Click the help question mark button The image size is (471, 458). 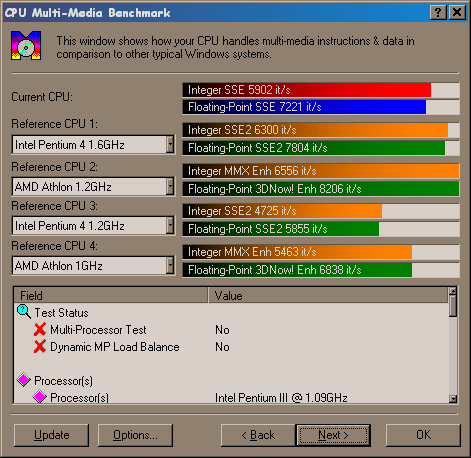point(438,13)
